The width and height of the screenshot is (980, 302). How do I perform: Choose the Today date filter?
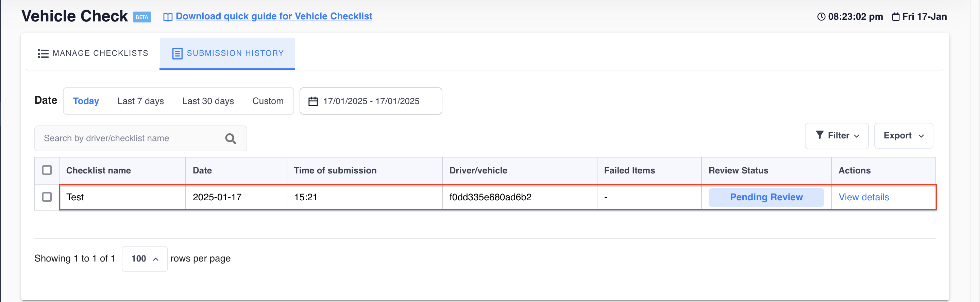pos(86,101)
